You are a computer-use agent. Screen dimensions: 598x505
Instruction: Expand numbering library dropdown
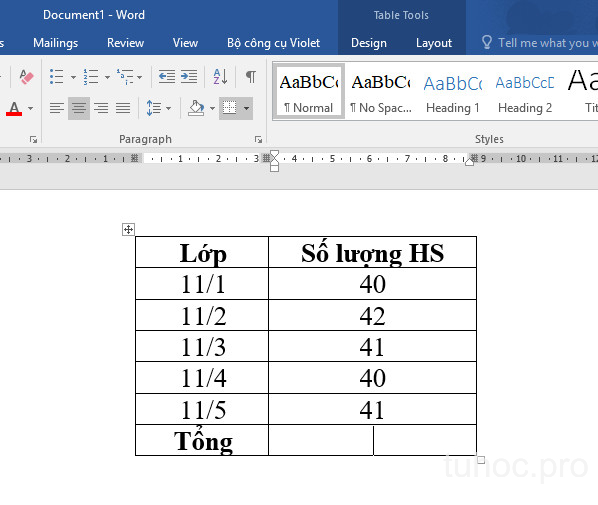click(107, 77)
